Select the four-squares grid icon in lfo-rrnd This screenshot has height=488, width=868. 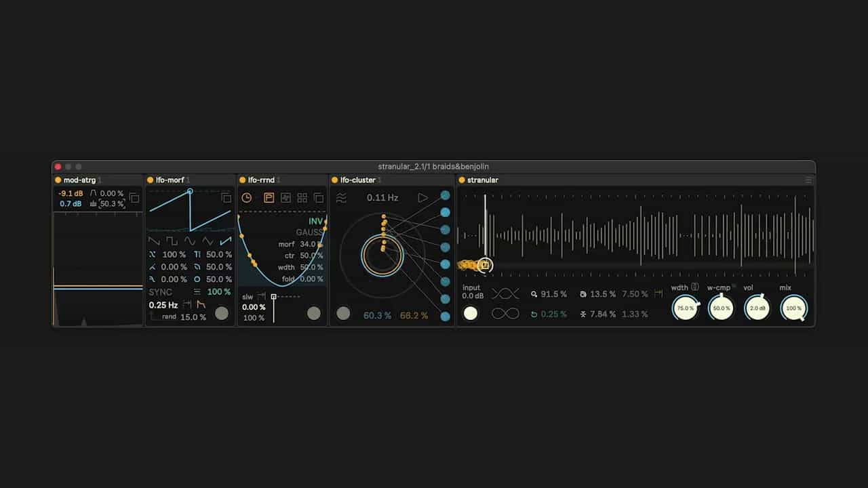302,198
